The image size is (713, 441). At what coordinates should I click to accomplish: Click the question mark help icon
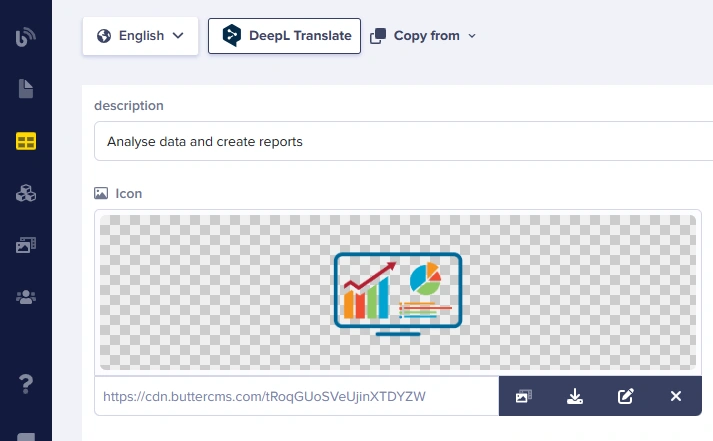point(25,382)
